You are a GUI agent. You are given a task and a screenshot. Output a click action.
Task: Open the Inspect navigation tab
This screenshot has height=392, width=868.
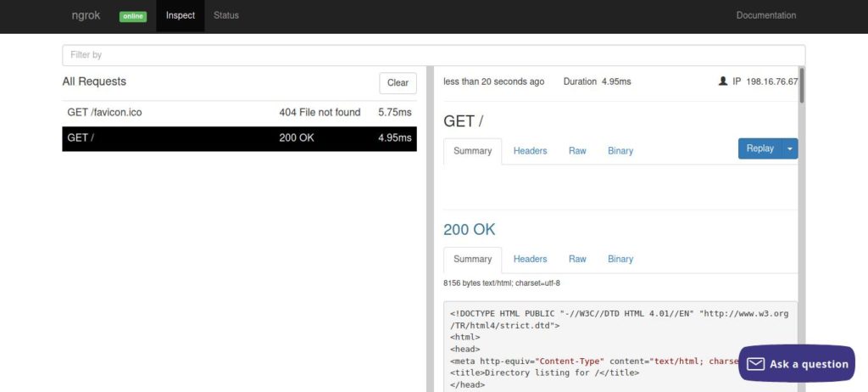pos(180,15)
